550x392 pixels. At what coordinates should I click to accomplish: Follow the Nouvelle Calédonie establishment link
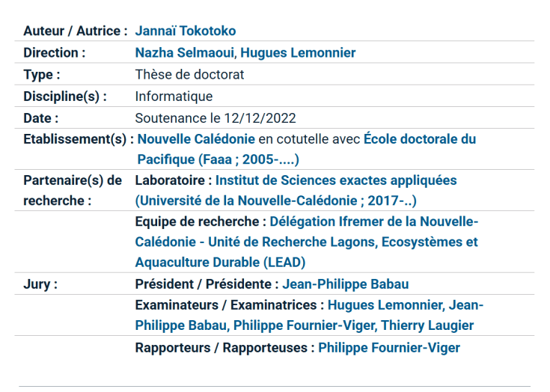(196, 139)
